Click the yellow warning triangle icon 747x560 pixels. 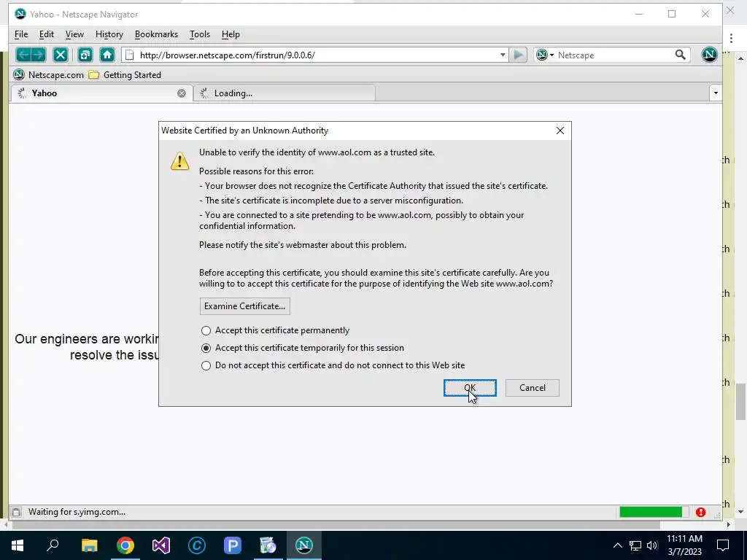179,161
